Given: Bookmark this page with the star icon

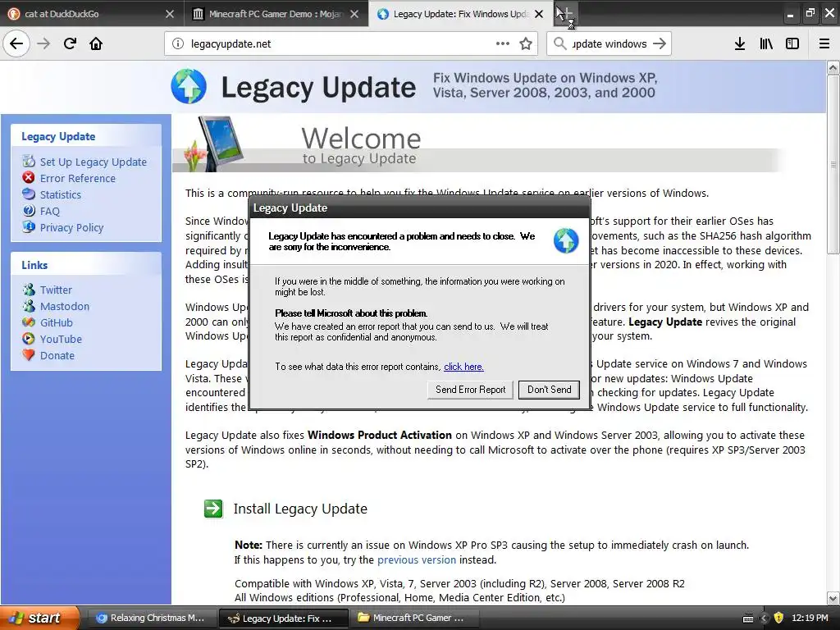Looking at the screenshot, I should click(526, 43).
